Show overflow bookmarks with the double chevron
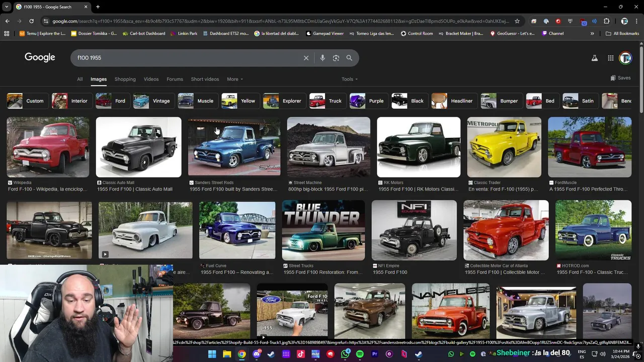 coord(592,34)
